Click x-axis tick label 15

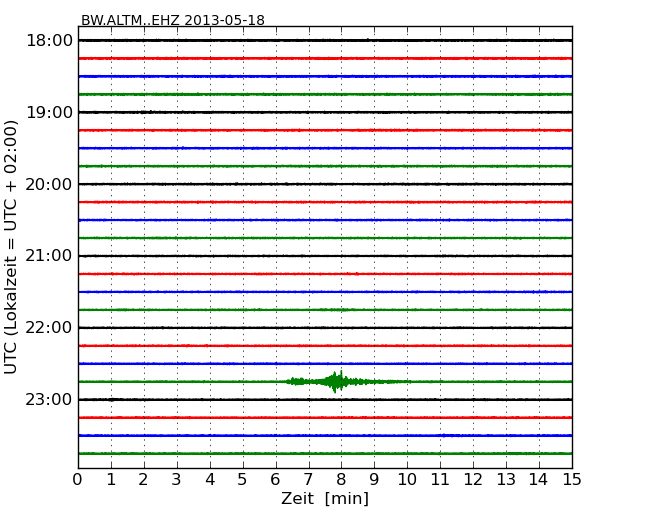(x=572, y=479)
